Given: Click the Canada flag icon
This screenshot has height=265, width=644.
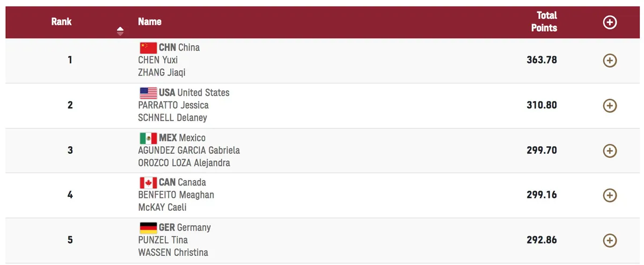Looking at the screenshot, I should click(148, 182).
